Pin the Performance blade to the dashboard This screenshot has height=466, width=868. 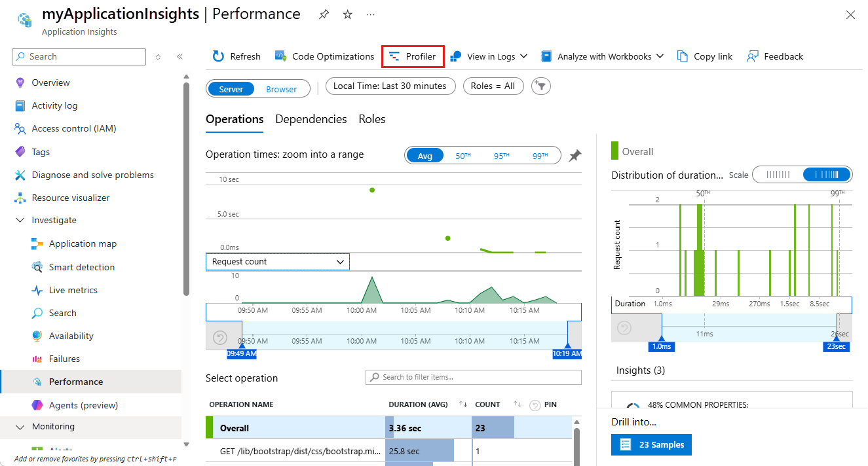(324, 14)
